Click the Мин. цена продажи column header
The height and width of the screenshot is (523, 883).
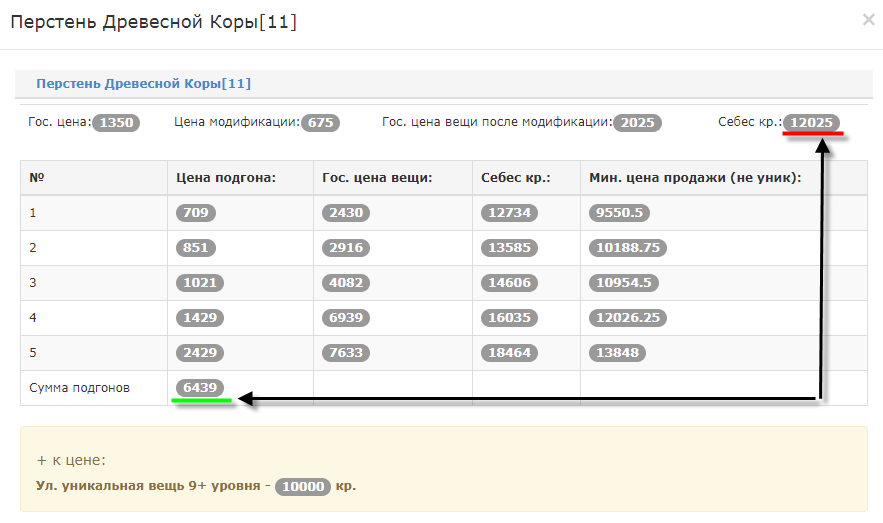tap(695, 177)
